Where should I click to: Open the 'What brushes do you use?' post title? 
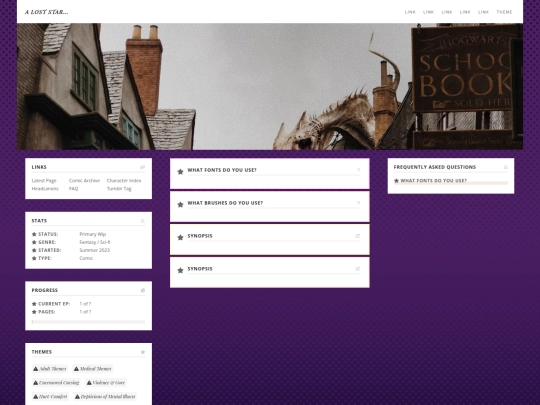(225, 203)
